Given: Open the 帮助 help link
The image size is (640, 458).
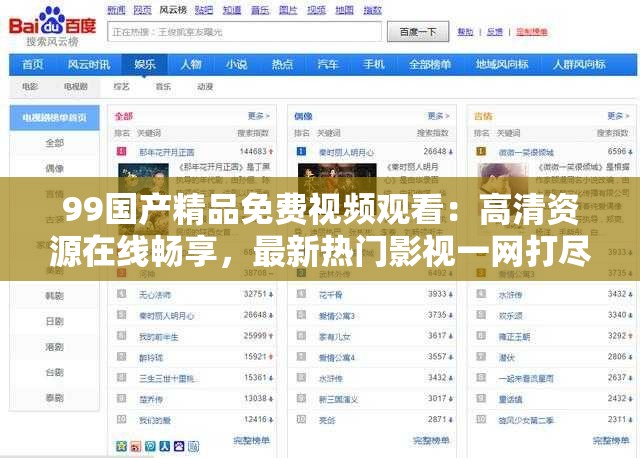Looking at the screenshot, I should tap(465, 32).
